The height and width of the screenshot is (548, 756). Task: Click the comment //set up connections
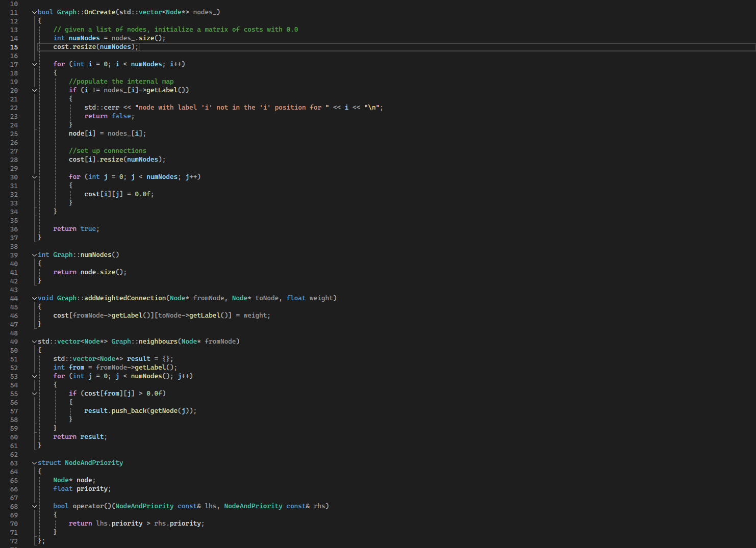click(107, 150)
